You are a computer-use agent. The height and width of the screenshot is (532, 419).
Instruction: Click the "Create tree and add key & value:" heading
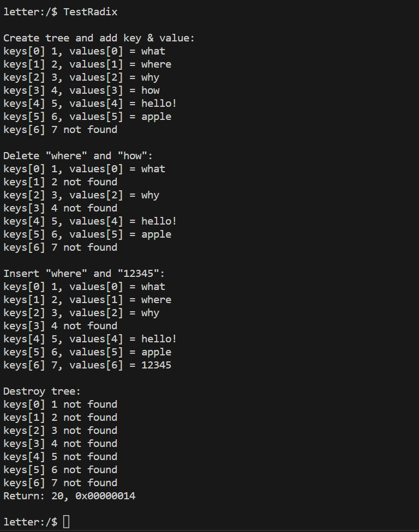click(99, 38)
